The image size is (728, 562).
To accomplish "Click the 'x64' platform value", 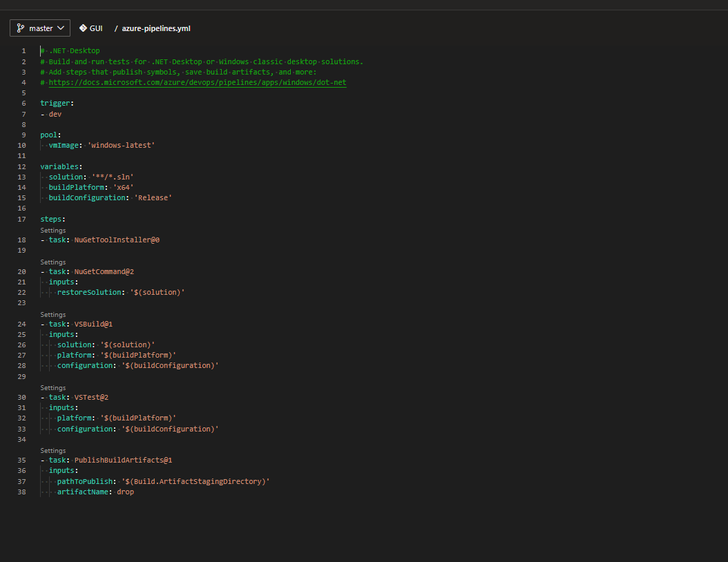I will (x=123, y=188).
